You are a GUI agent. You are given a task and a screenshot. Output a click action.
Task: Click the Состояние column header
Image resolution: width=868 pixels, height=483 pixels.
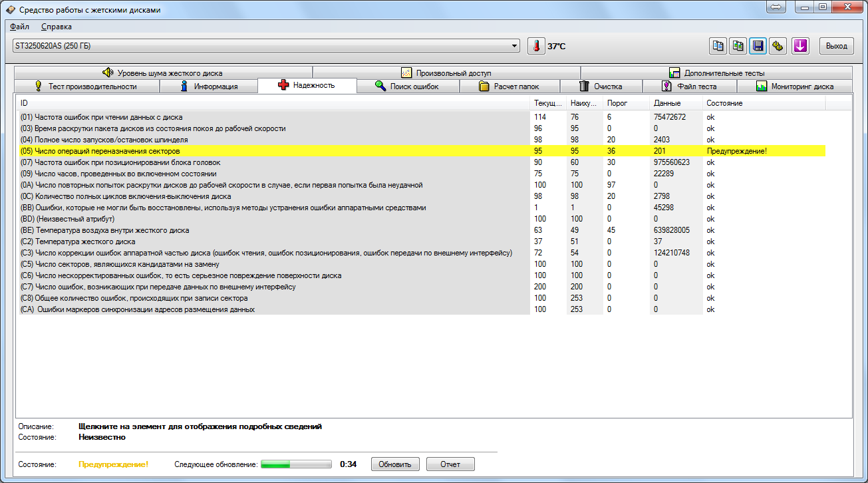(764, 103)
